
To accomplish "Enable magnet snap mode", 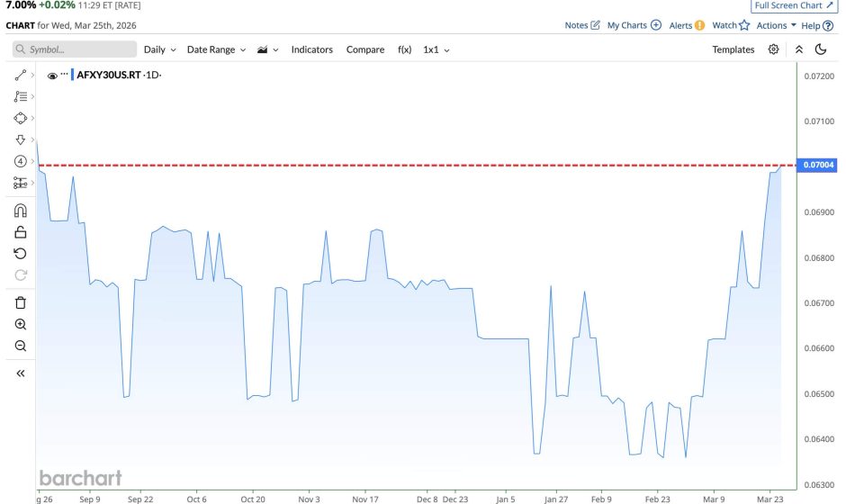I will click(20, 211).
